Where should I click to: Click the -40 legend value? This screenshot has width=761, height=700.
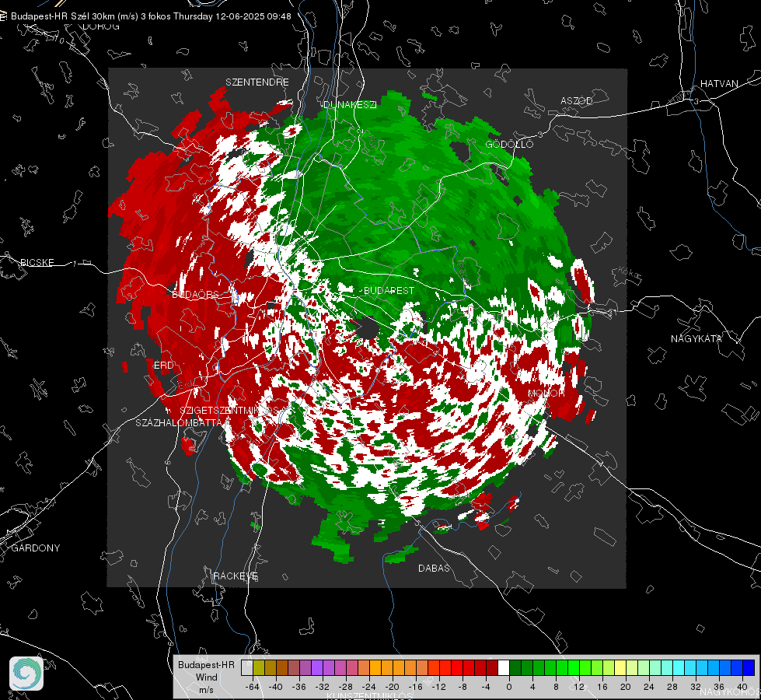point(276,687)
